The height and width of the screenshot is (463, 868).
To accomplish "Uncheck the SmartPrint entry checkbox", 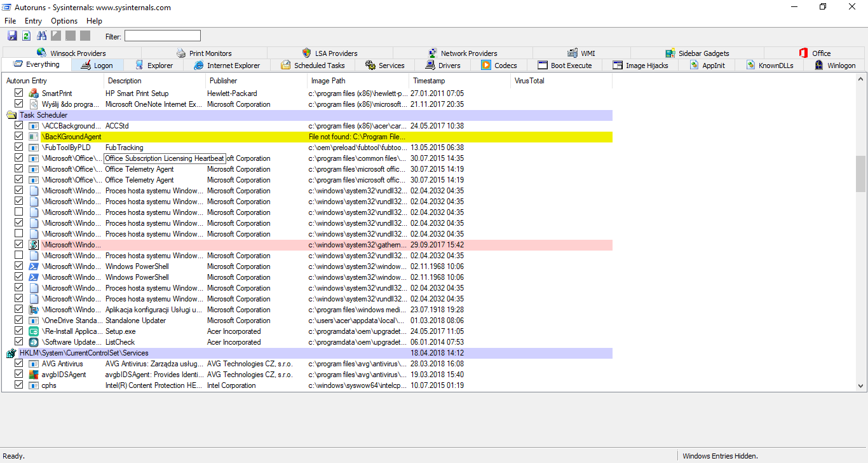I will coord(19,93).
